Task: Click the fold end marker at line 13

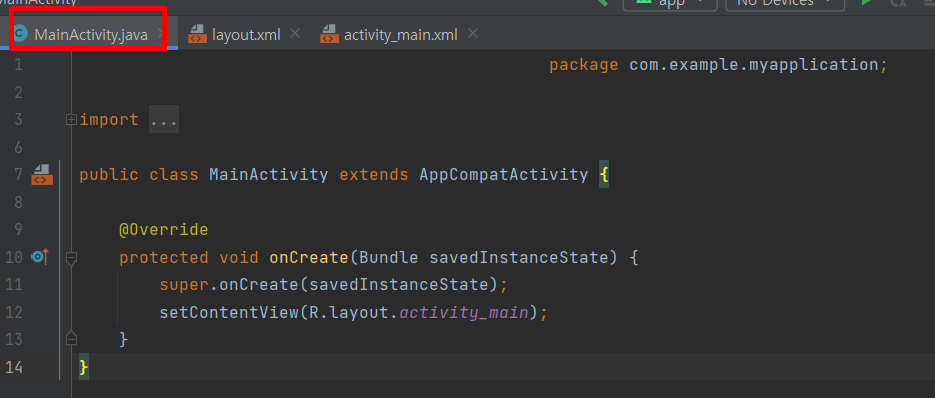Action: coord(71,338)
